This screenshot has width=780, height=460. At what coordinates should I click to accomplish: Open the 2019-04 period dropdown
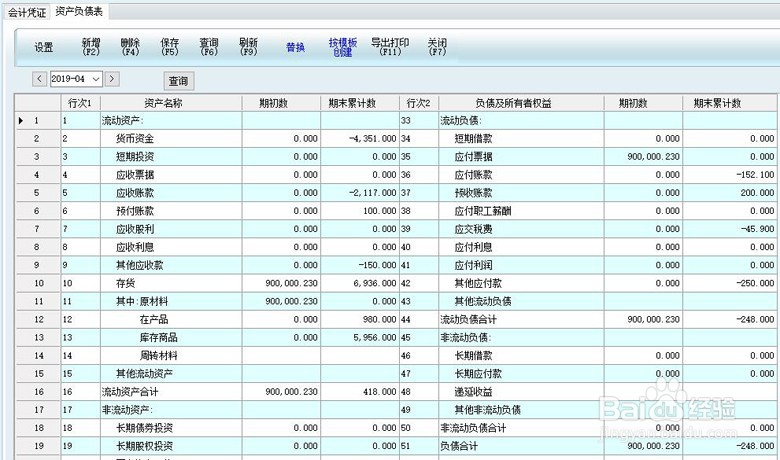pyautogui.click(x=96, y=79)
